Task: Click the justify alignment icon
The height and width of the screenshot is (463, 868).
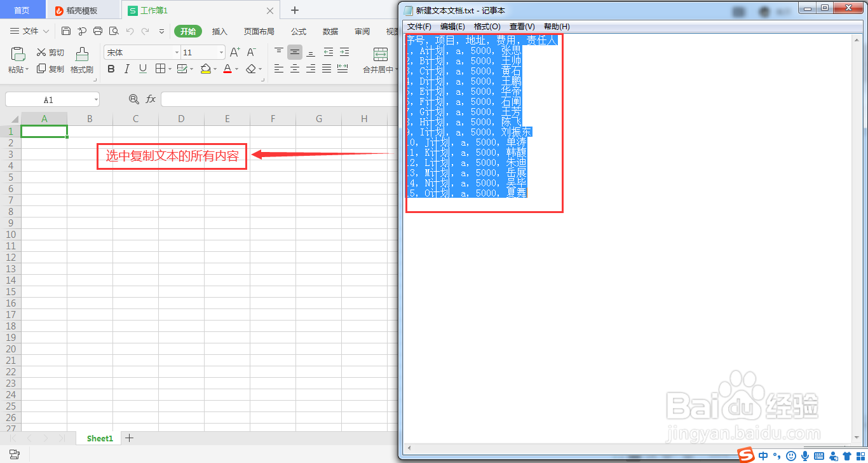Action: point(327,69)
